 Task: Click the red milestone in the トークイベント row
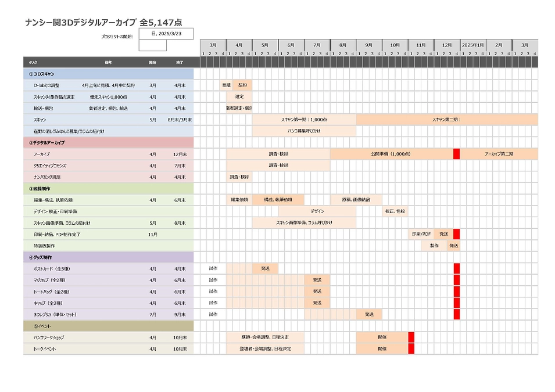[411, 349]
